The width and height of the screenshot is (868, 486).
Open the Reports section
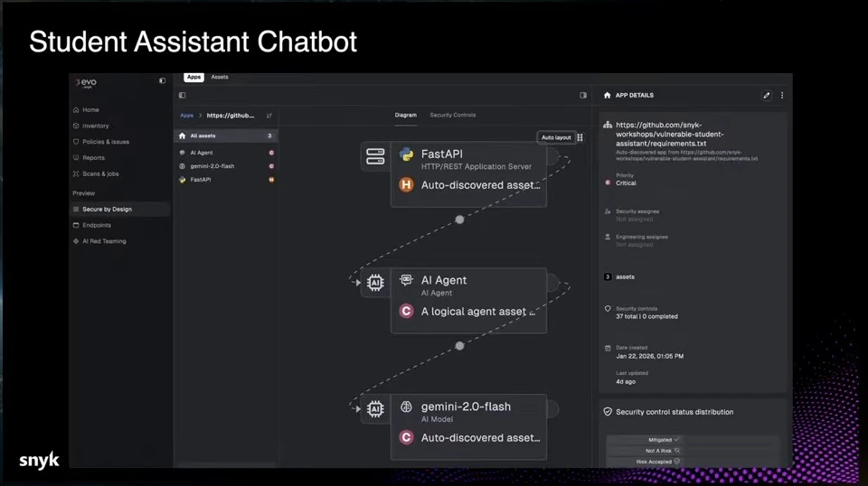point(93,157)
